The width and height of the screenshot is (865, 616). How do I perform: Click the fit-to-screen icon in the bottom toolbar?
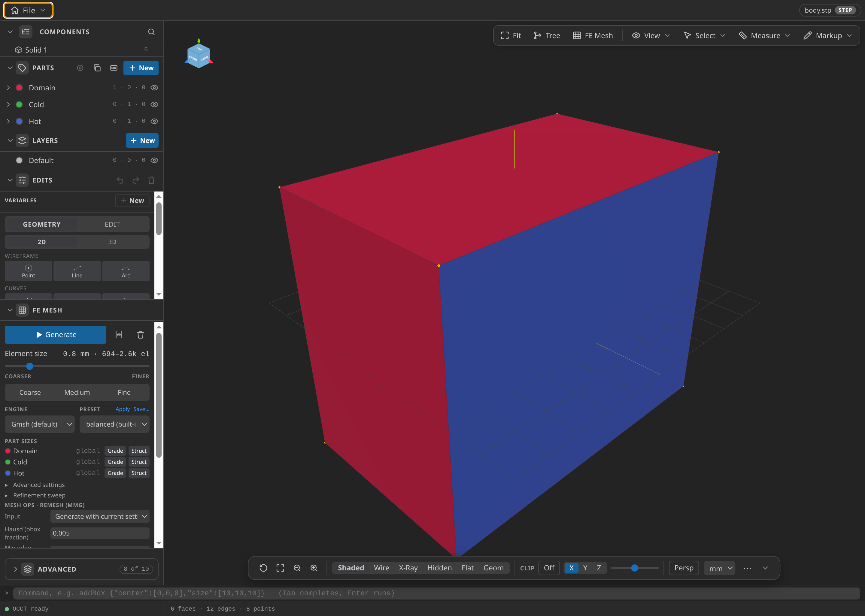click(280, 568)
